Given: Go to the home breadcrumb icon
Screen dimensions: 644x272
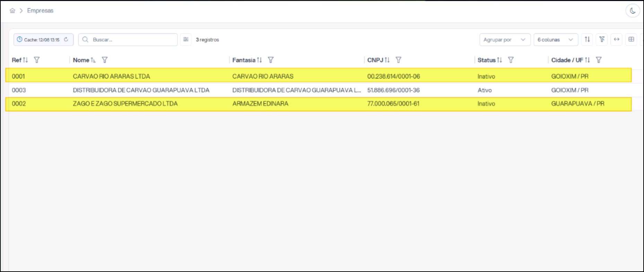Looking at the screenshot, I should coord(12,11).
